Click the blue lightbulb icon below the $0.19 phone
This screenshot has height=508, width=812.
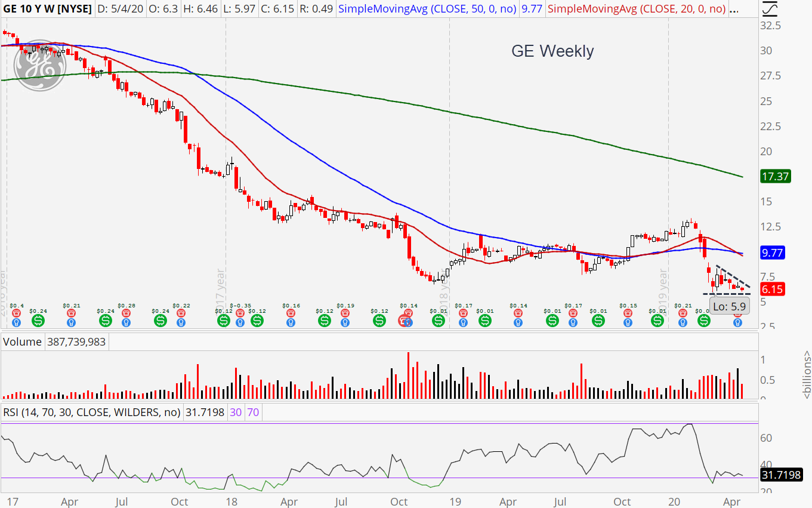pos(345,322)
